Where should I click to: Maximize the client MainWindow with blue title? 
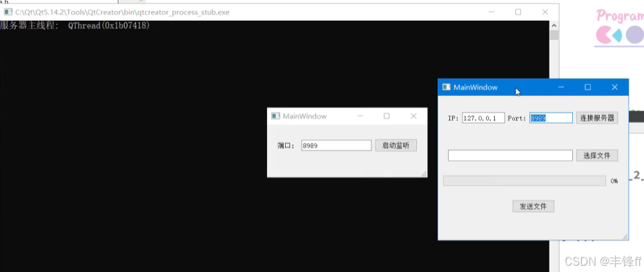tap(587, 87)
